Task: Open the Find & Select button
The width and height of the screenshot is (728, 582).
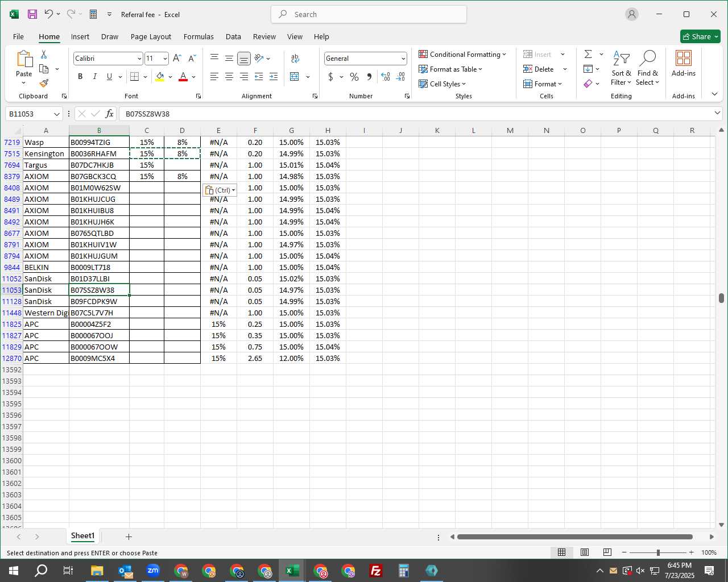Action: [648, 68]
